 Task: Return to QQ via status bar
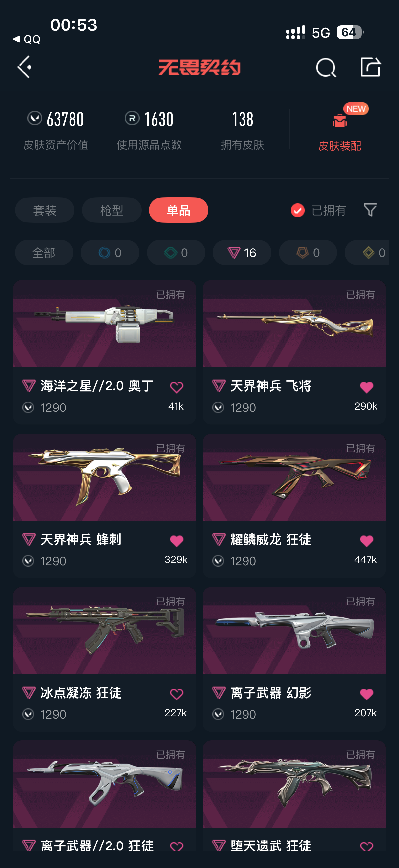26,39
